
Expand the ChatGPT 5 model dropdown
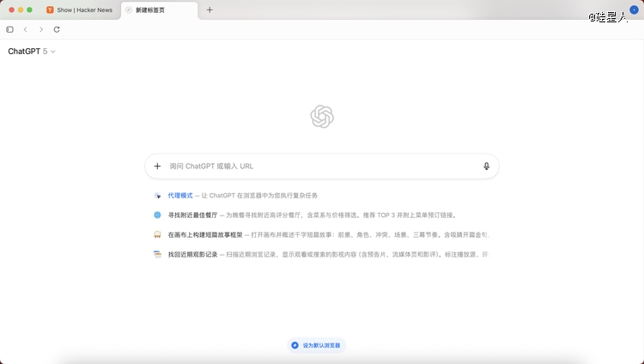tap(33, 52)
